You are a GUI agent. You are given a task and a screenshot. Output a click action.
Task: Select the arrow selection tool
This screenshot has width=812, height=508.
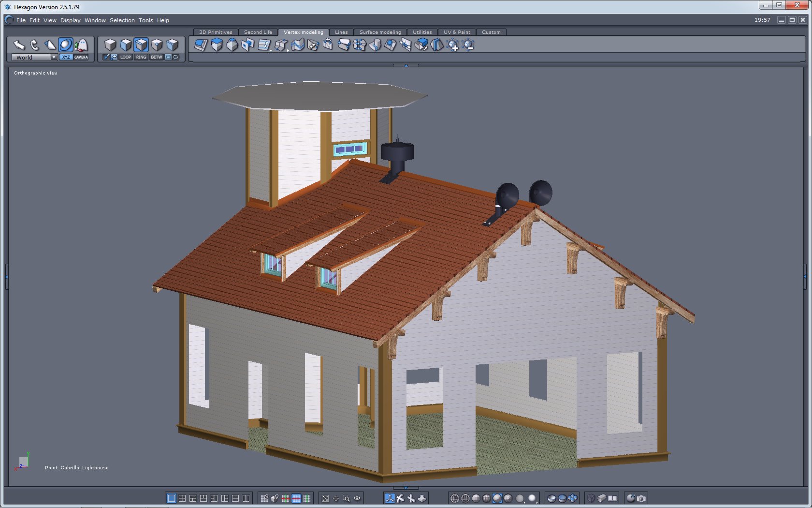pyautogui.click(x=19, y=45)
